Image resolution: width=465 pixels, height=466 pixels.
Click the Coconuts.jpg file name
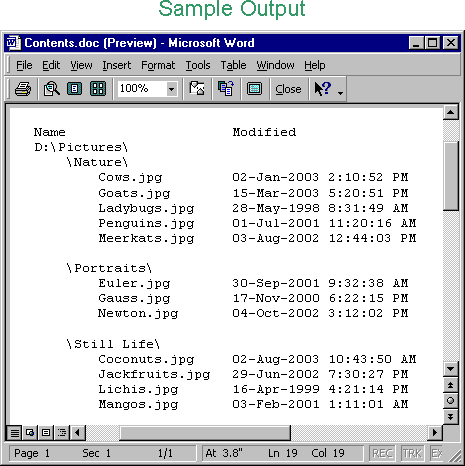pyautogui.click(x=146, y=359)
